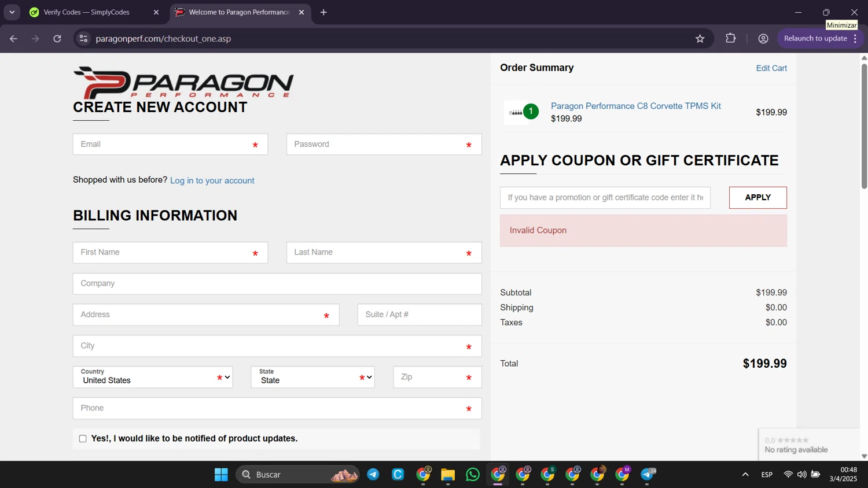Click the Relaunch to update button
Image resolution: width=868 pixels, height=488 pixels.
click(815, 39)
